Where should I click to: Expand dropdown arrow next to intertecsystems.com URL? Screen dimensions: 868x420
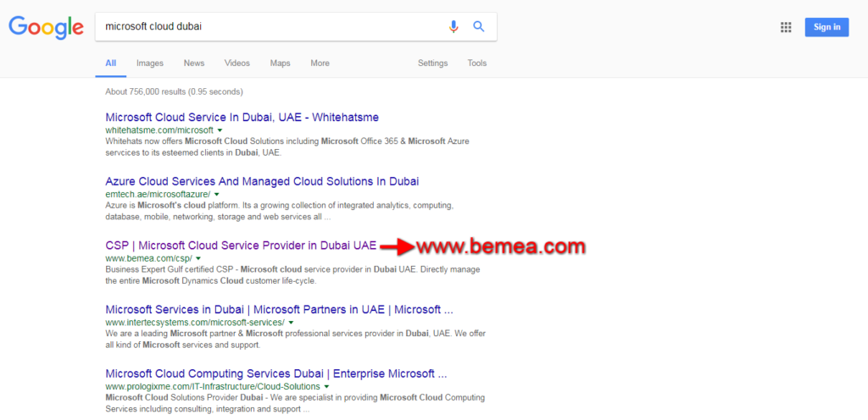pos(291,323)
